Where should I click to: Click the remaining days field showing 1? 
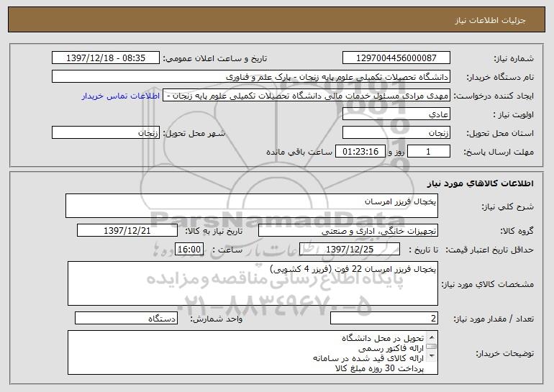pos(429,152)
